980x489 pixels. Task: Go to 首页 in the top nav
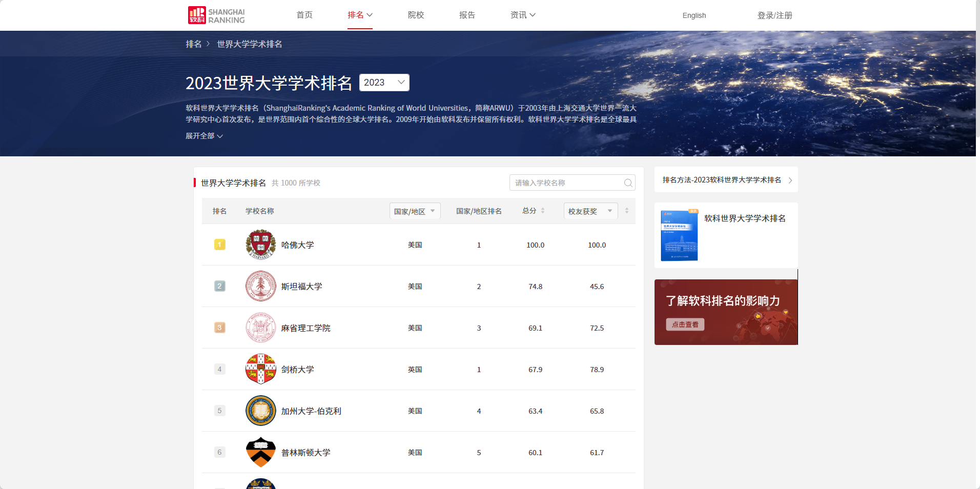click(304, 15)
